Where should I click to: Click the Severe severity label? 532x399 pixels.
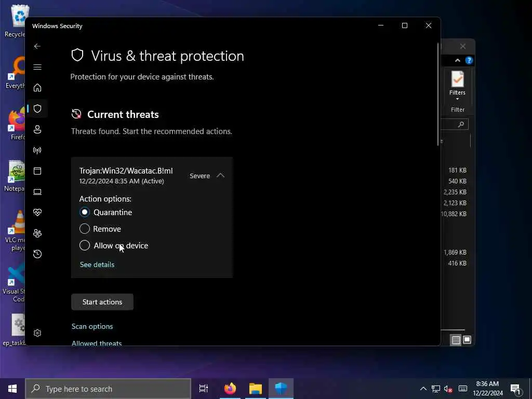point(200,176)
